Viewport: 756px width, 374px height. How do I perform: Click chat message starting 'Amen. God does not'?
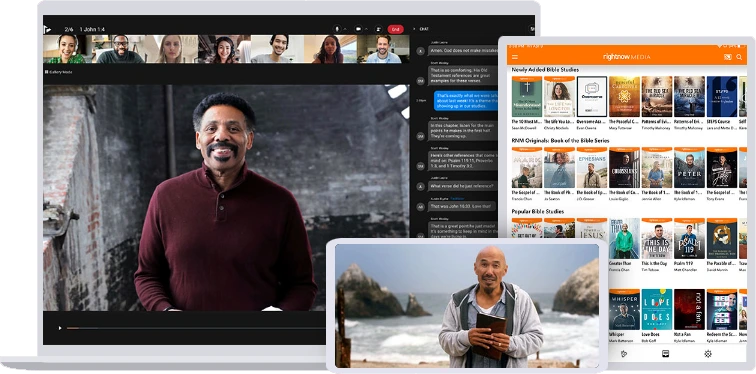tap(463, 50)
